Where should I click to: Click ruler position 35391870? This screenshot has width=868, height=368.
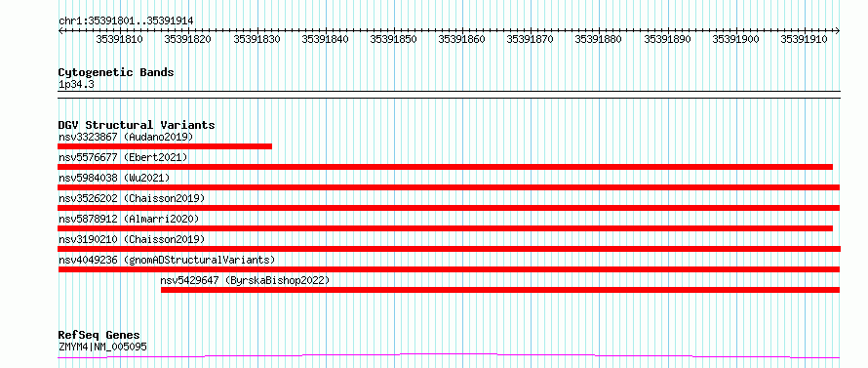531,39
